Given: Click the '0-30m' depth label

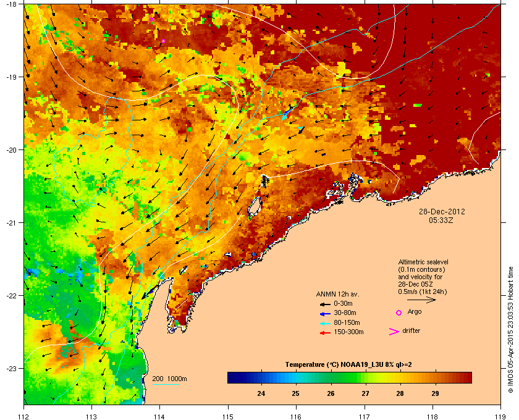Looking at the screenshot, I should pyautogui.click(x=344, y=303).
